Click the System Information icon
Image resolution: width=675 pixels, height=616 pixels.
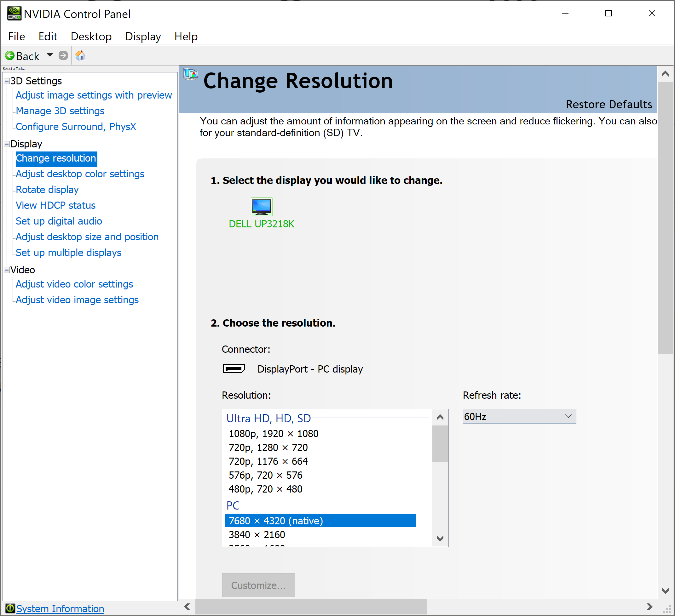(10, 608)
